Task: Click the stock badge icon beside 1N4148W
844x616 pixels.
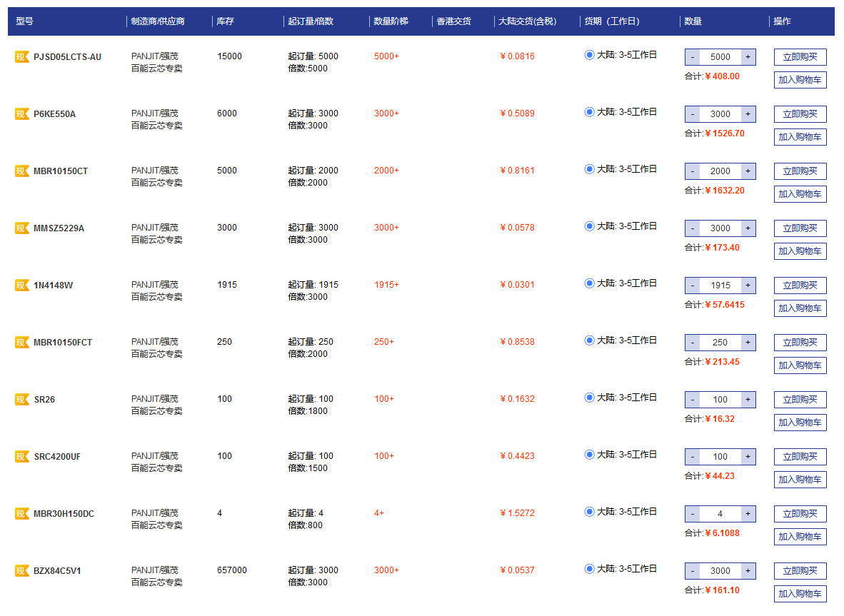Action: click(22, 285)
